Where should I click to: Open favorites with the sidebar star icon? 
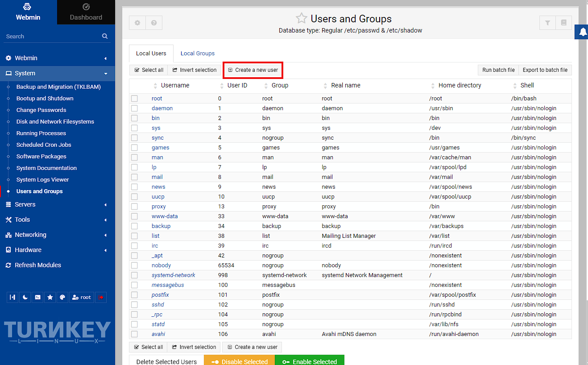tap(50, 297)
